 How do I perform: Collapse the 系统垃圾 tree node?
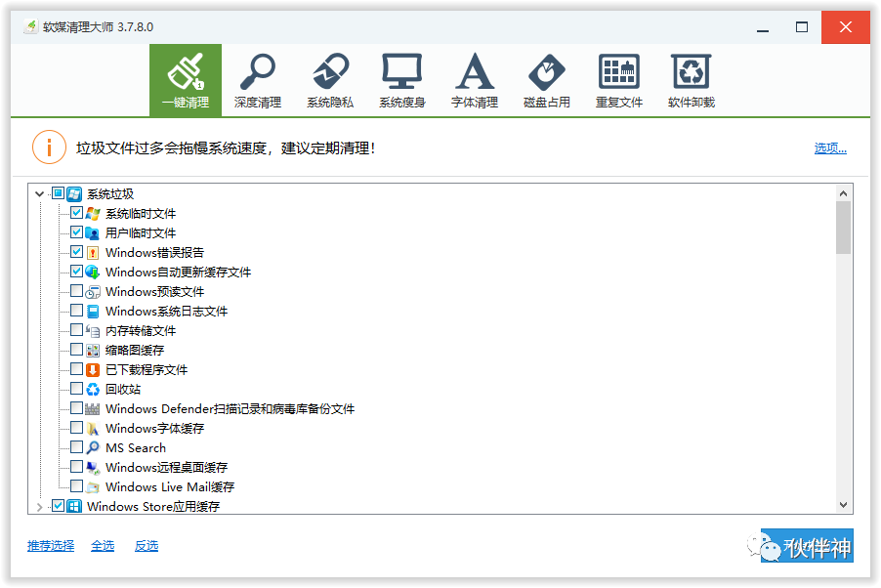tap(39, 194)
